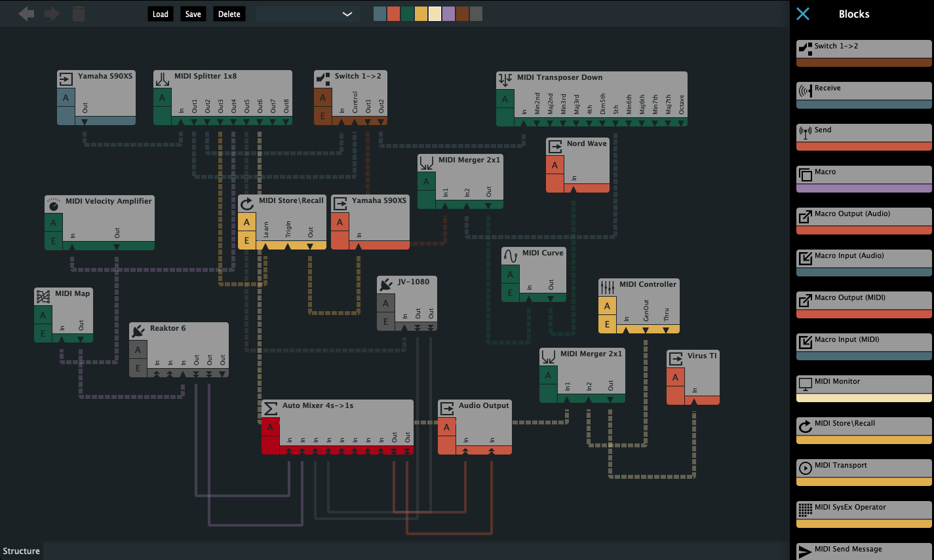Click the Audio Output block icon
934x560 pixels.
pyautogui.click(x=446, y=409)
